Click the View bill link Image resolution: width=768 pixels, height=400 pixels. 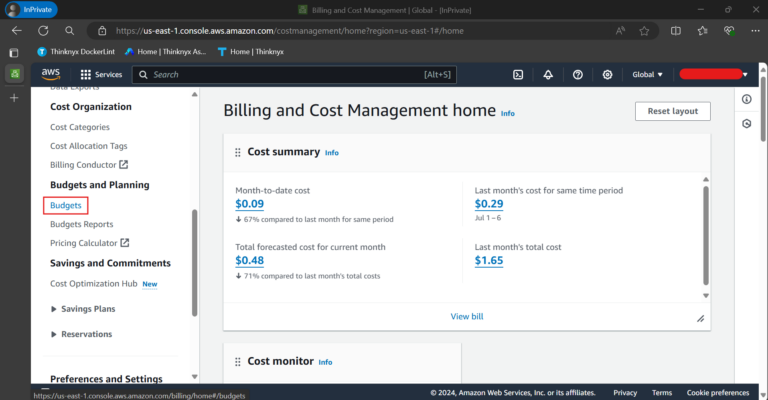tap(467, 317)
